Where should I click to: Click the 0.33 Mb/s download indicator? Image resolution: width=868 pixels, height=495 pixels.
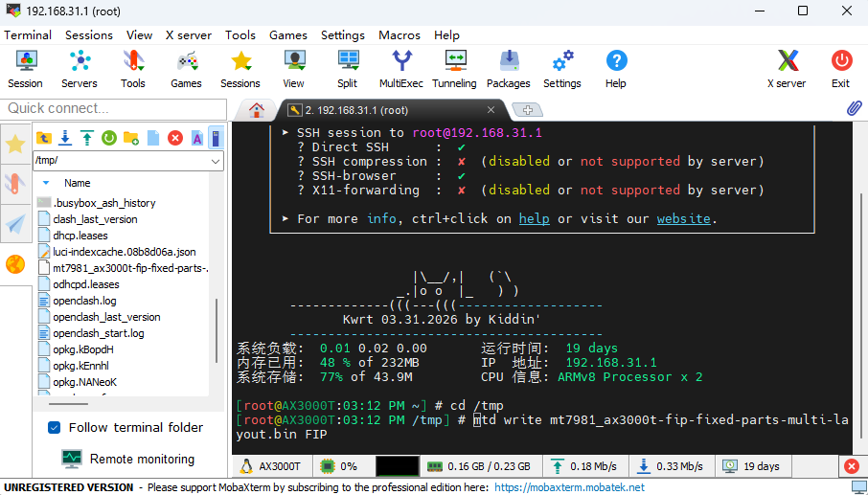(x=671, y=467)
